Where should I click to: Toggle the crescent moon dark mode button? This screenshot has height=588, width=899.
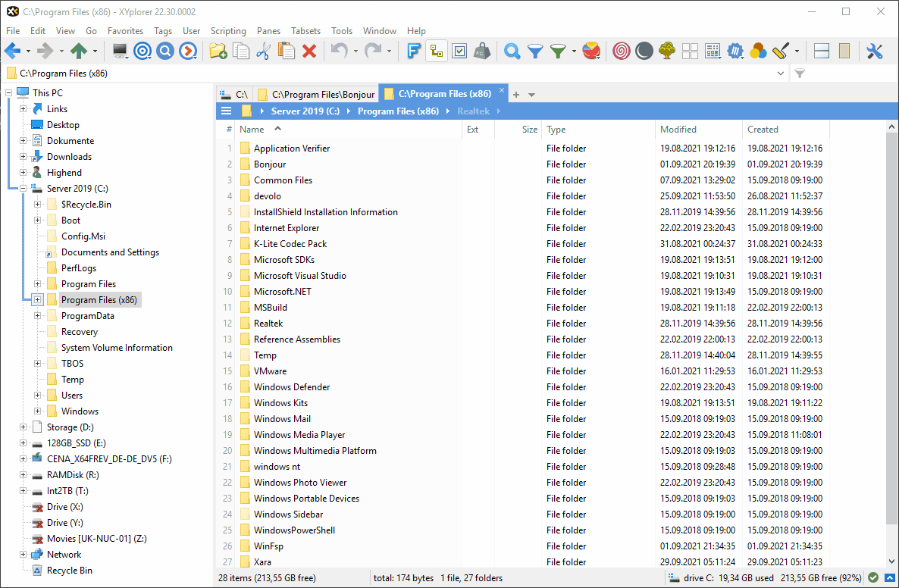[644, 51]
